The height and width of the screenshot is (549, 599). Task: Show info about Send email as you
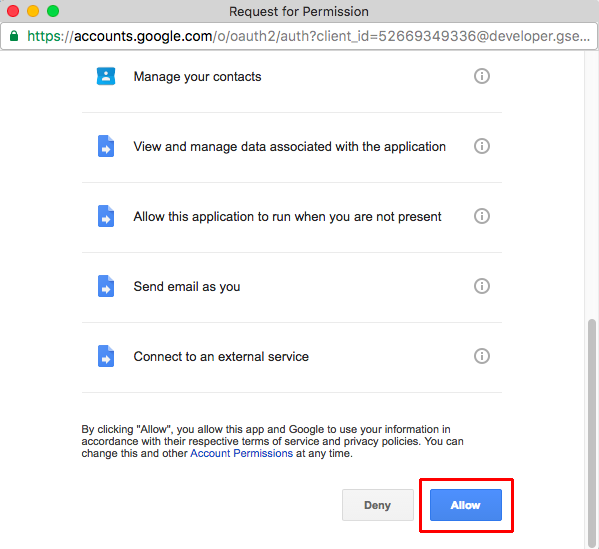pyautogui.click(x=482, y=286)
